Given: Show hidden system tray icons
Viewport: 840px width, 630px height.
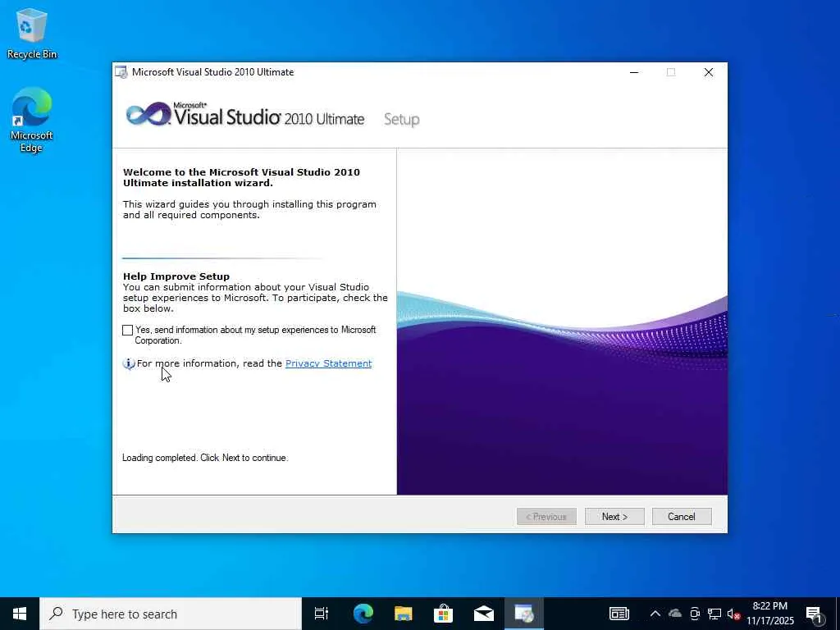Looking at the screenshot, I should 655,614.
